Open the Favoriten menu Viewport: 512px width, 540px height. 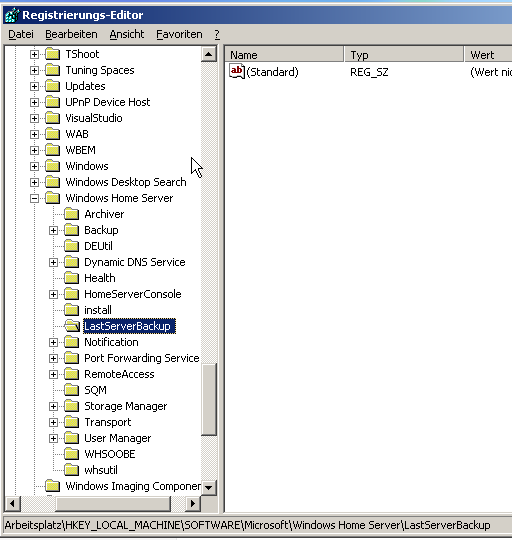pyautogui.click(x=179, y=34)
